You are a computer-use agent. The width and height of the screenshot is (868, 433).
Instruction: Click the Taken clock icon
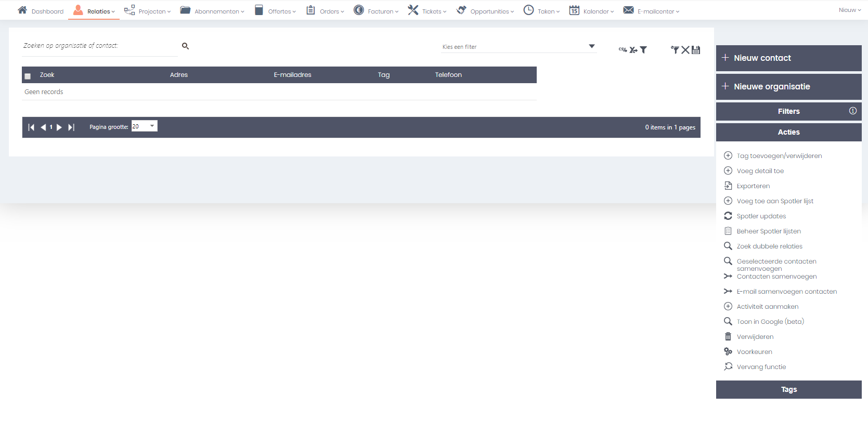[x=528, y=10]
